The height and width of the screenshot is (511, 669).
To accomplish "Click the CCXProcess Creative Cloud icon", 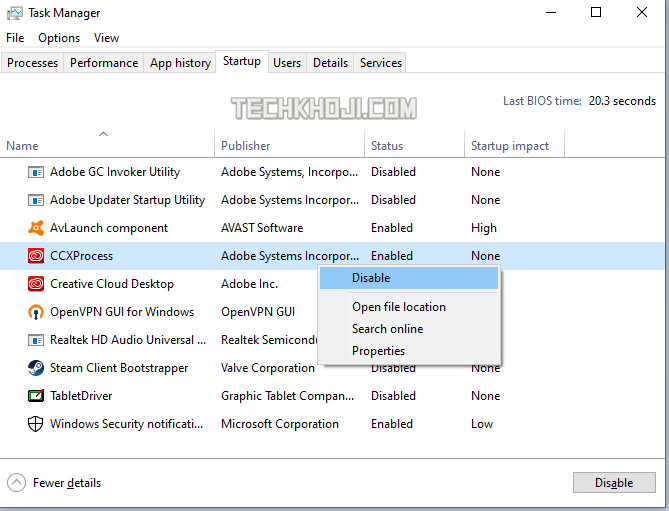I will point(36,256).
